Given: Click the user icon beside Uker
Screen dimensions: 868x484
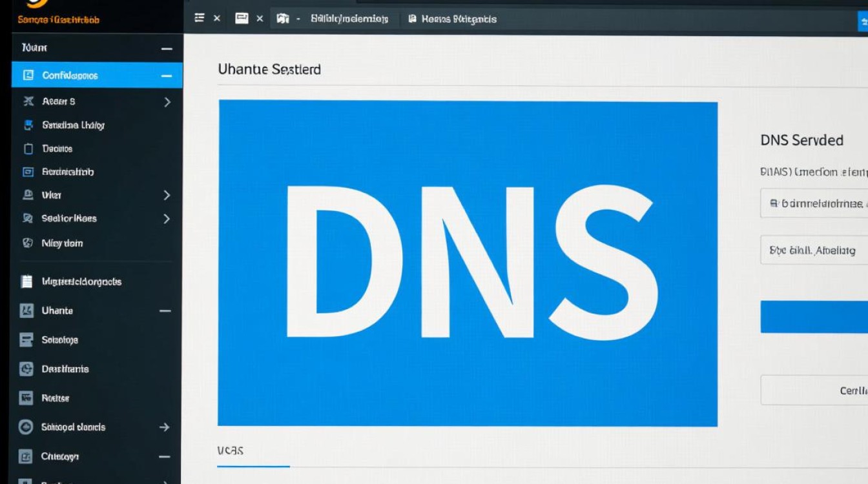Looking at the screenshot, I should click(28, 194).
